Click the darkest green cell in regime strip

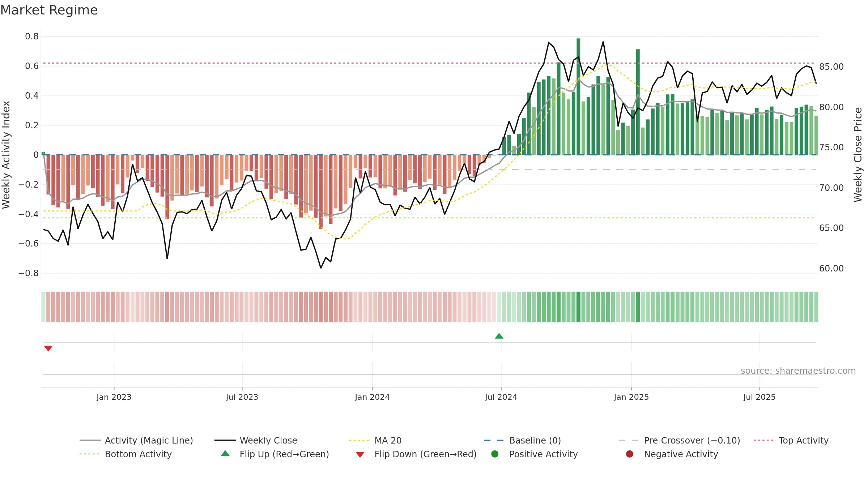pos(578,307)
